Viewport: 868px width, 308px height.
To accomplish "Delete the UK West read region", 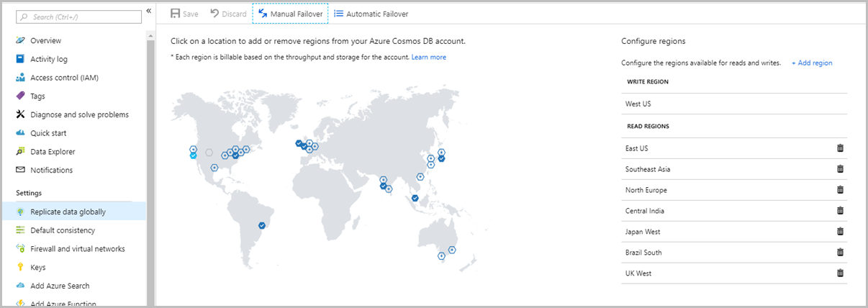I will tap(840, 273).
